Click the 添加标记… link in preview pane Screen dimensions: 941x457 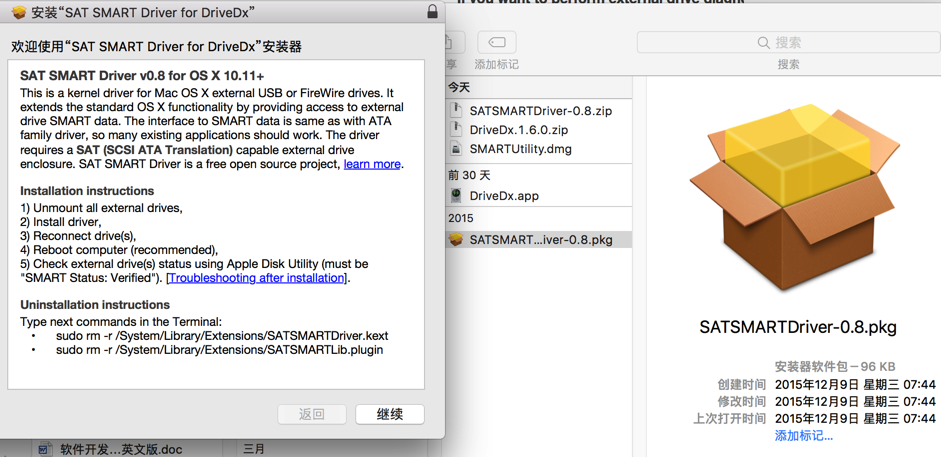pyautogui.click(x=804, y=436)
